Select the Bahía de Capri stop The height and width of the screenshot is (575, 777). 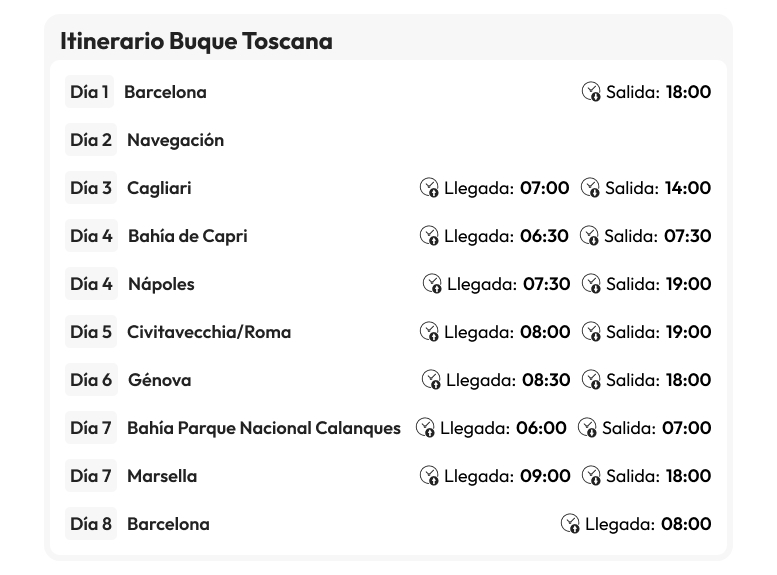click(x=187, y=236)
